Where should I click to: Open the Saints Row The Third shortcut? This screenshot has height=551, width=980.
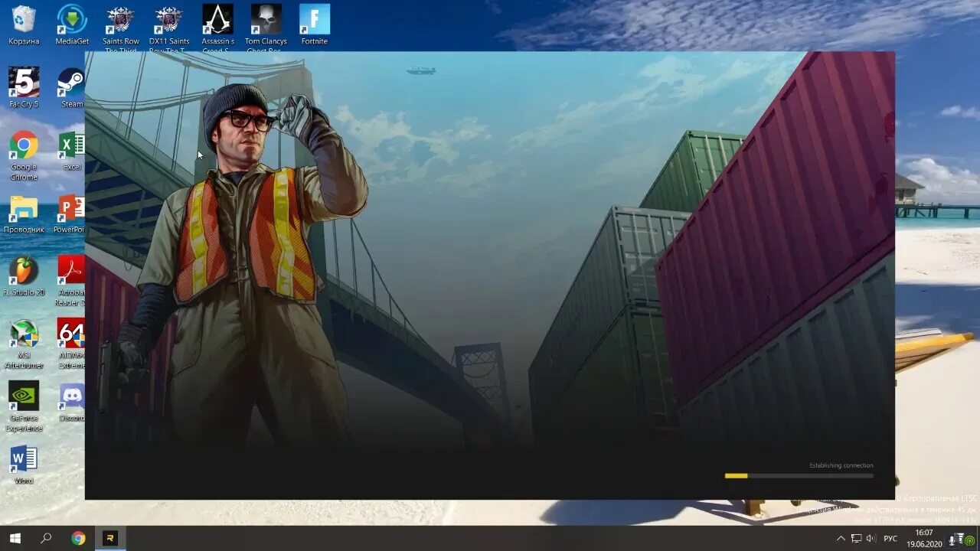click(121, 29)
